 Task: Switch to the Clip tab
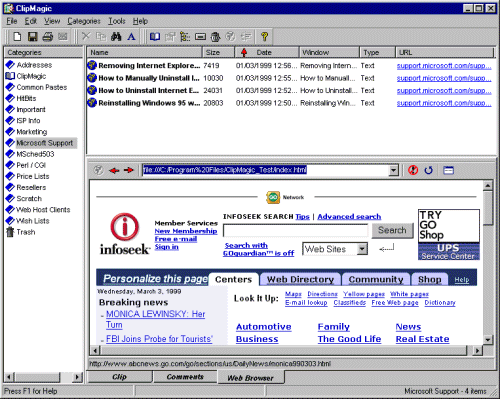[x=119, y=377]
